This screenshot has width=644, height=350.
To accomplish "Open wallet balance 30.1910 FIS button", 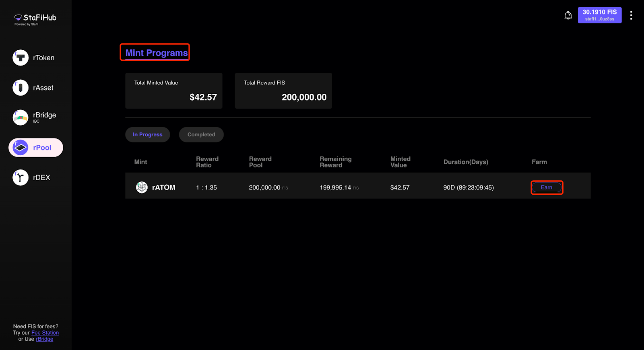I will tap(600, 15).
